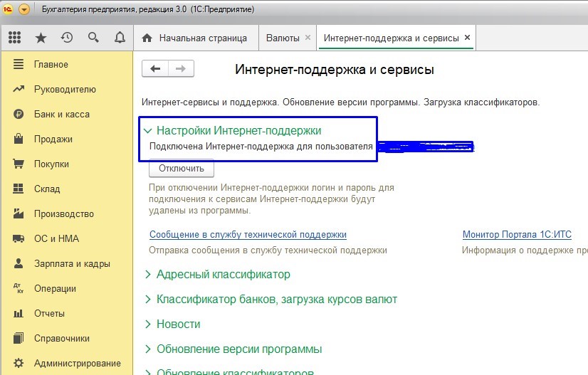Open the History clock icon
Screen dimensions: 588x375
click(x=67, y=38)
